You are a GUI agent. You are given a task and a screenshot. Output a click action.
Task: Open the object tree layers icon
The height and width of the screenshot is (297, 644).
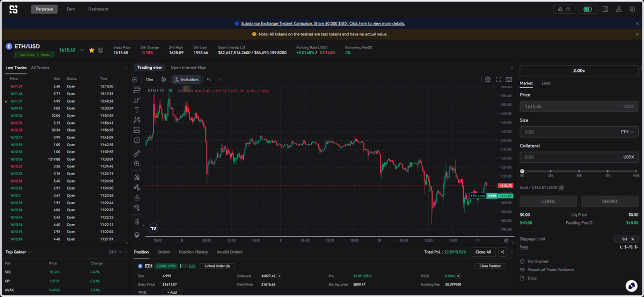point(137,235)
